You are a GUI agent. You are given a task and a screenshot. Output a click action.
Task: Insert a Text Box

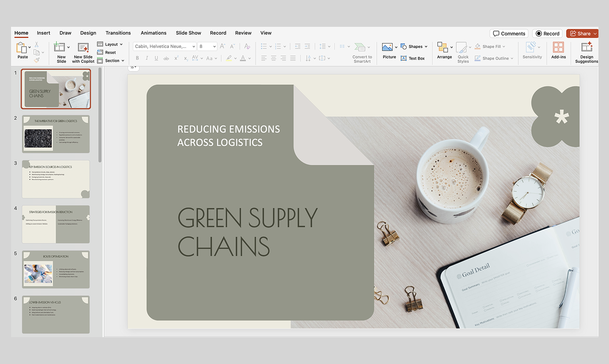coord(413,58)
